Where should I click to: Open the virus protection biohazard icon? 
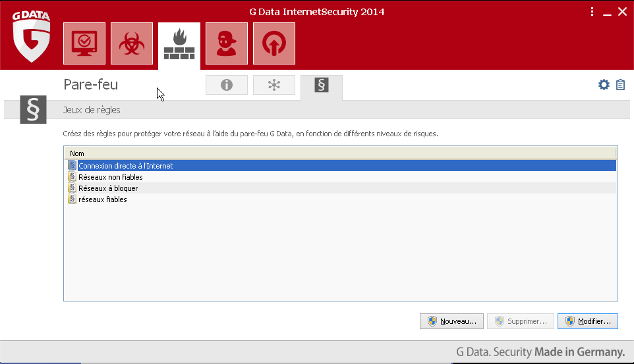[x=132, y=43]
